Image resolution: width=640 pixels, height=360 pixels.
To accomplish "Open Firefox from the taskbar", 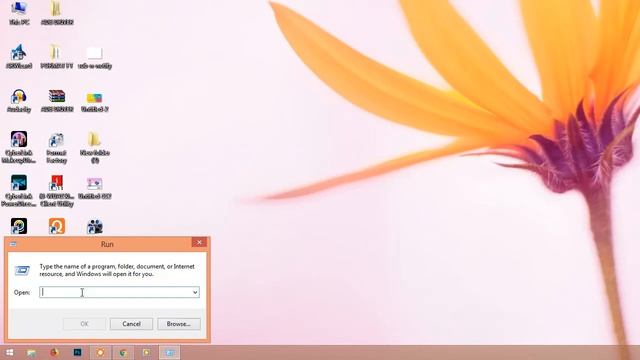I will pos(54,352).
